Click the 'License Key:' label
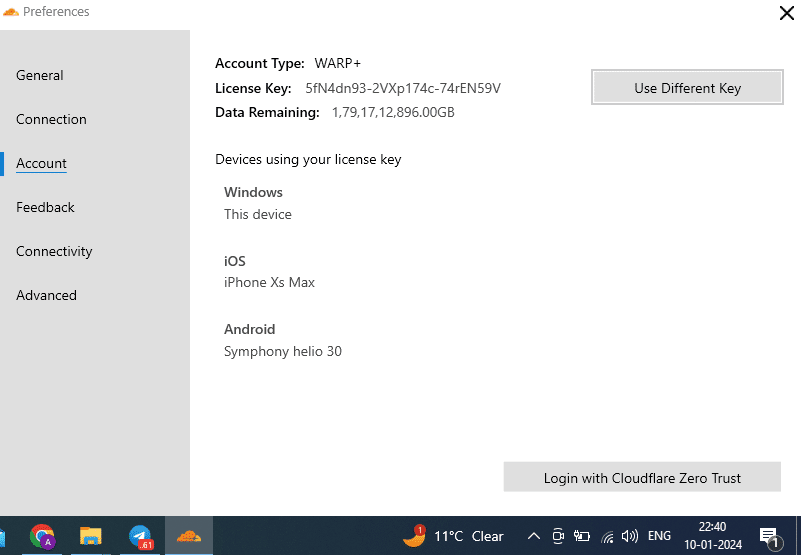 coord(253,88)
